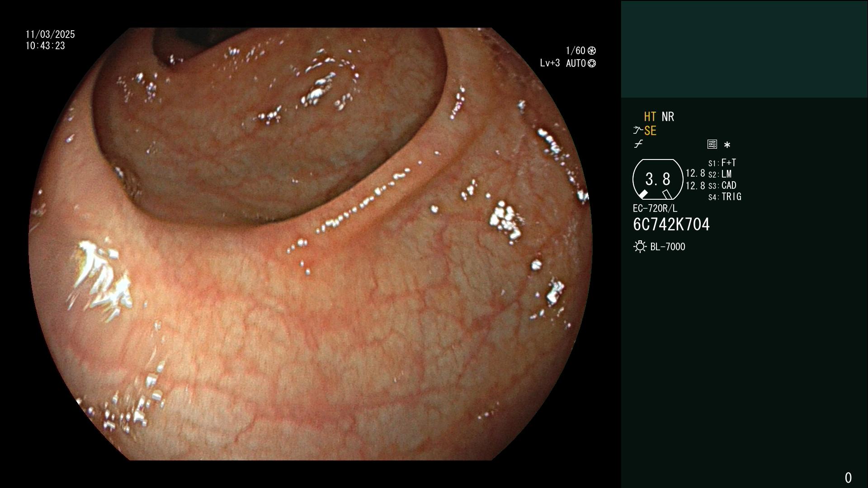Viewport: 868px width, 488px height.
Task: Click the S2: LM switch assignment
Action: click(x=720, y=174)
